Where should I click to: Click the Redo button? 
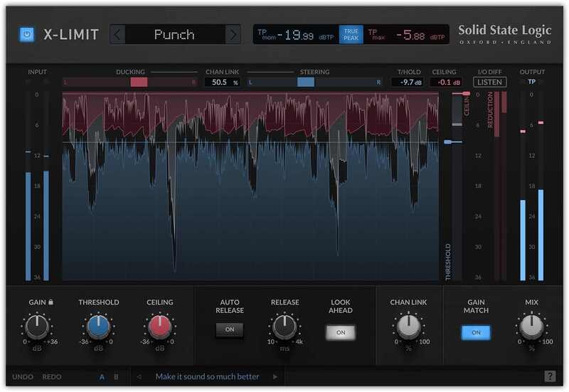[x=51, y=376]
